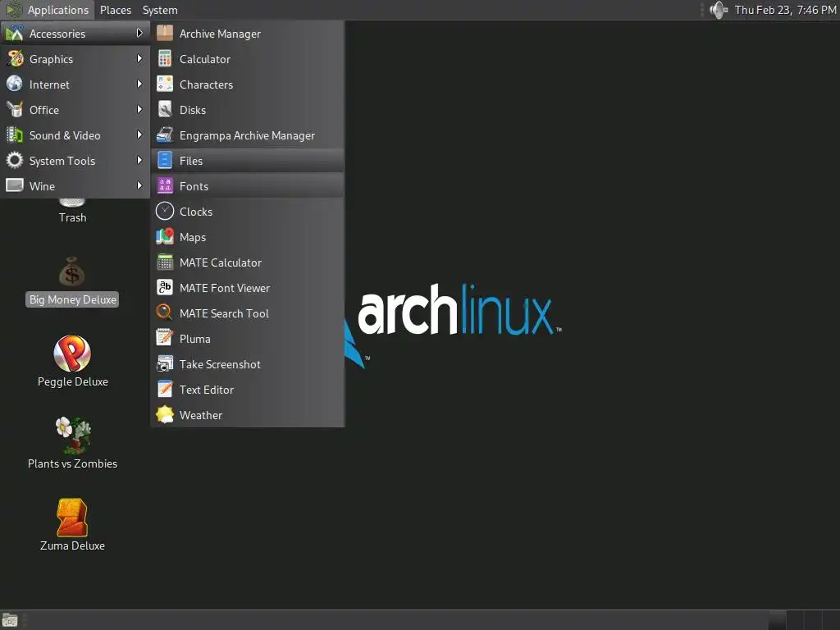Choose Take Screenshot label

click(x=220, y=364)
